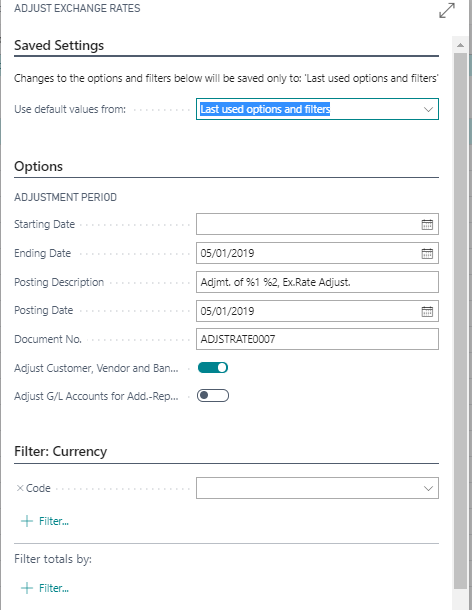Click the Use default values from label
This screenshot has width=472, height=610.
[70, 109]
